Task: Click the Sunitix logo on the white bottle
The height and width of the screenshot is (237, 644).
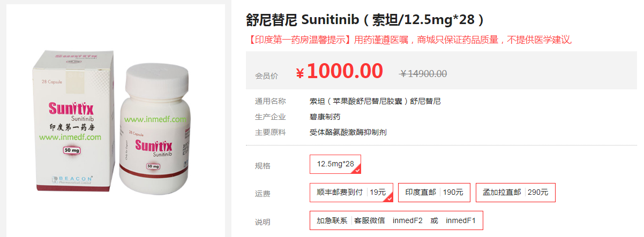Action: [x=154, y=145]
